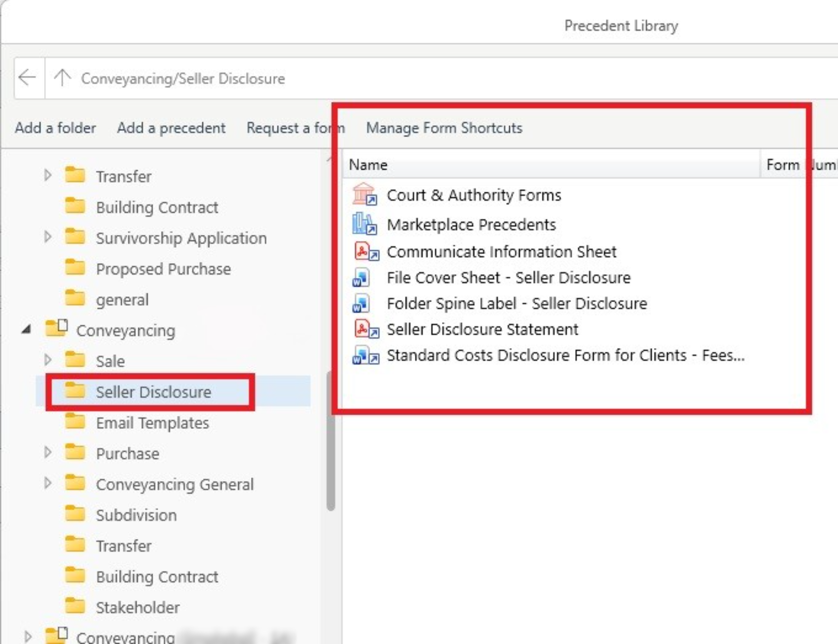Expand the Conveyancing General folder
Viewport: 838px width, 644px height.
48,484
